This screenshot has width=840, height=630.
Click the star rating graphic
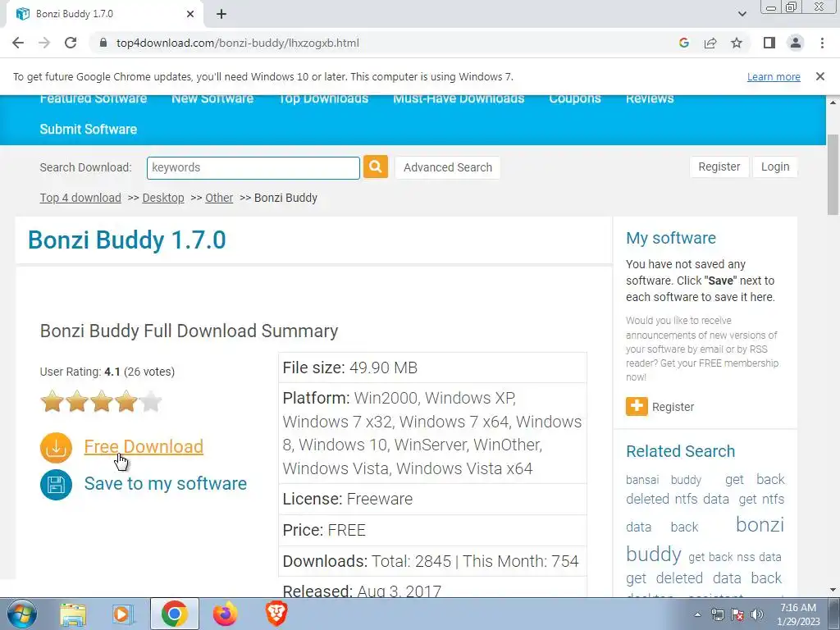point(101,401)
